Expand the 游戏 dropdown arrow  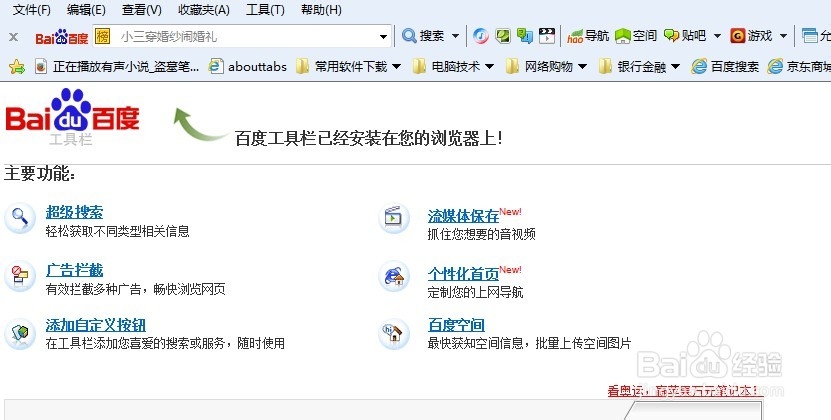783,37
